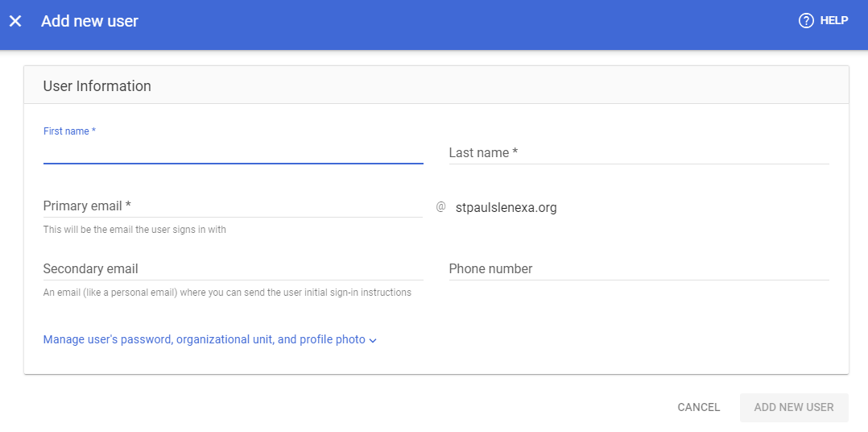Focus the First name input field
The image size is (868, 432).
coord(233,152)
